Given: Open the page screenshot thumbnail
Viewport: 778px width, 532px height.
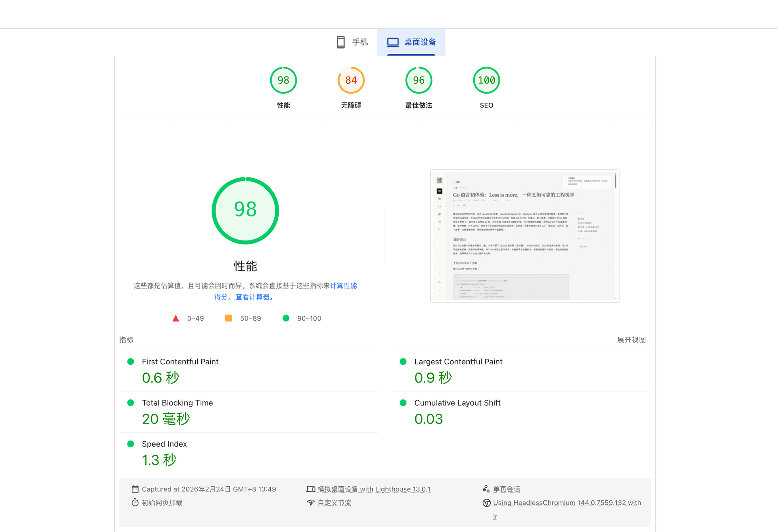Looking at the screenshot, I should (x=524, y=236).
